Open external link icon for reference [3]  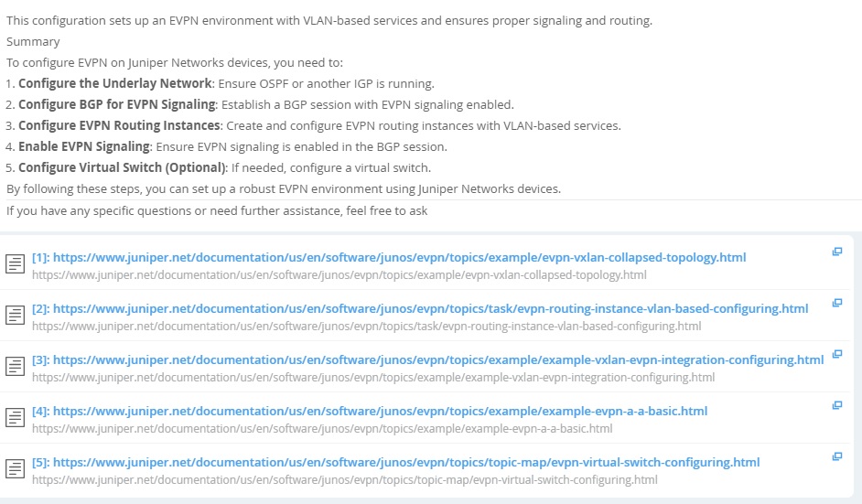coord(836,354)
